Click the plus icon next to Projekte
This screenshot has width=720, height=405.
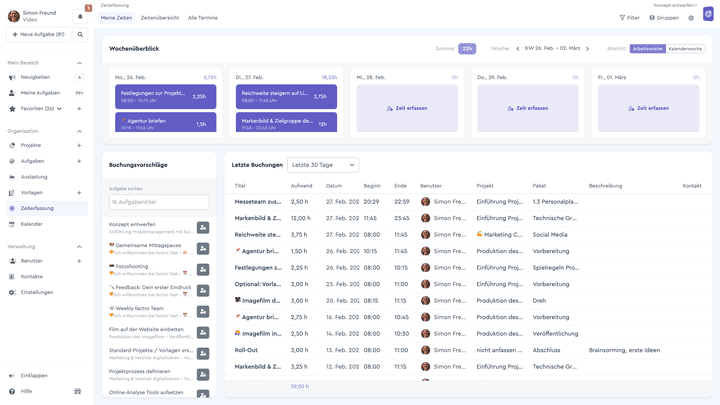coord(79,145)
